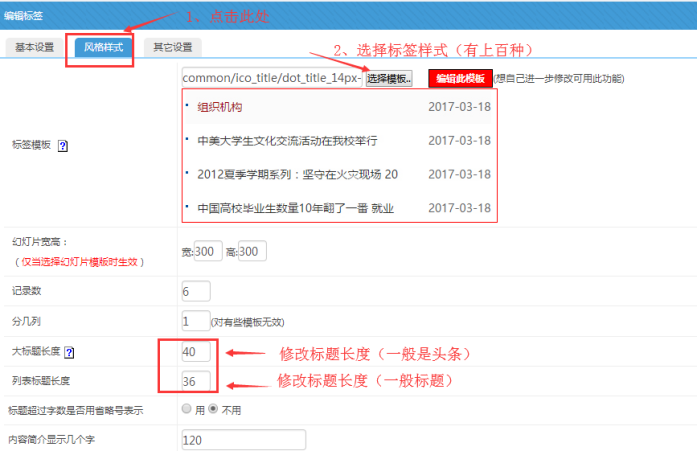Select the 其它设置 tab
Viewport: 698px width, 452px height.
pos(172,47)
